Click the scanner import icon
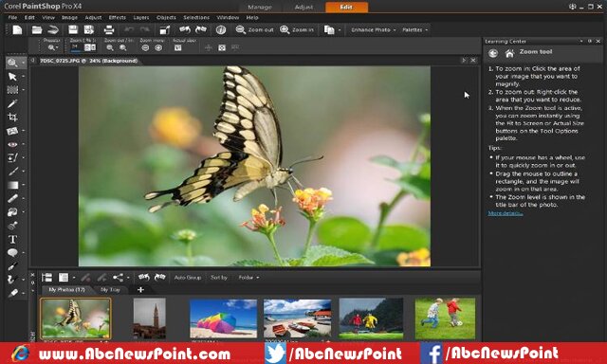 coord(53,29)
